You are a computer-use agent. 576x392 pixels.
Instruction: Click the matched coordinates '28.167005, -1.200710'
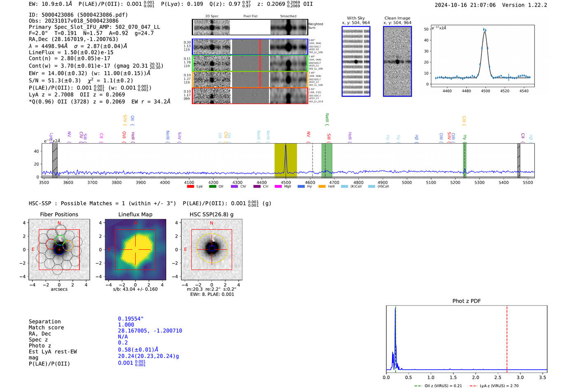click(x=150, y=331)
